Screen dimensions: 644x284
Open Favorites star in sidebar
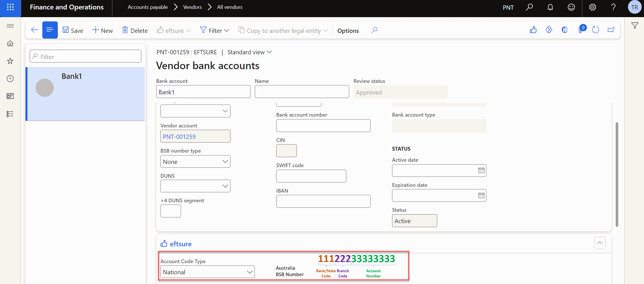coord(10,61)
